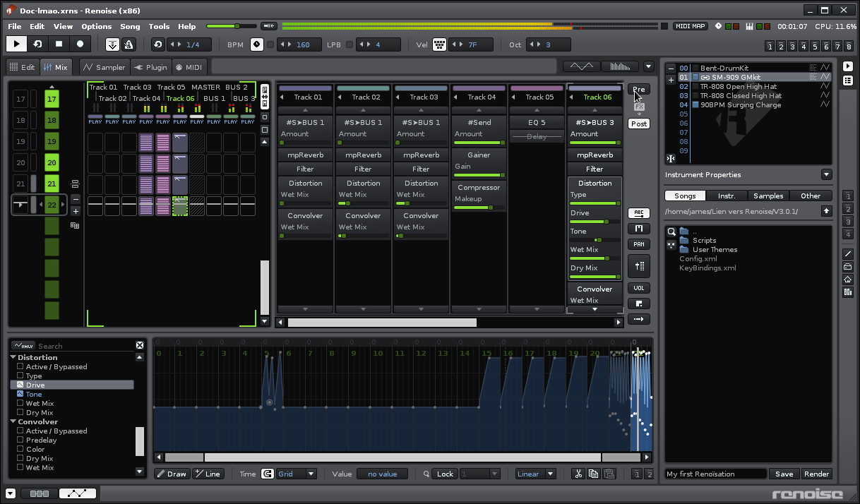Toggle pattern loop button beside Play
860x504 pixels.
coord(37,44)
